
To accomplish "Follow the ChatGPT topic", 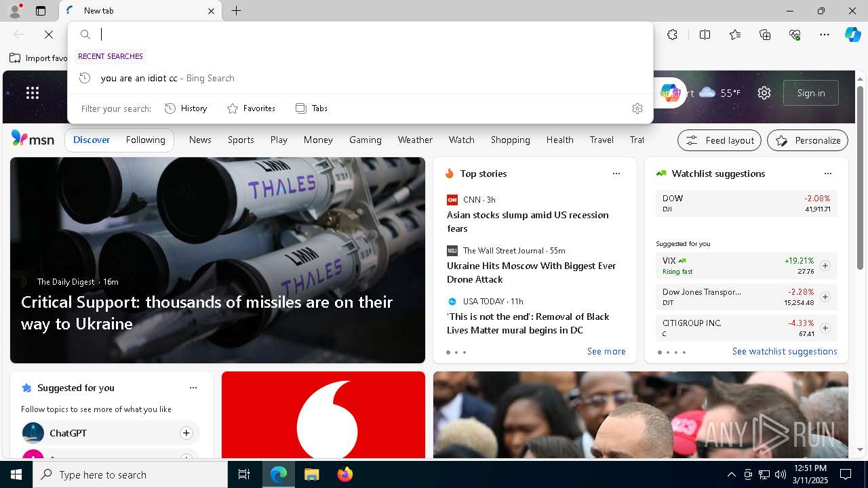I will click(x=186, y=433).
